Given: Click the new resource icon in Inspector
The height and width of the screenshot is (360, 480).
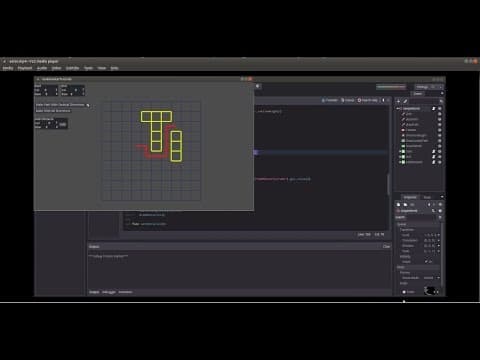Looking at the screenshot, I should coord(398,205).
